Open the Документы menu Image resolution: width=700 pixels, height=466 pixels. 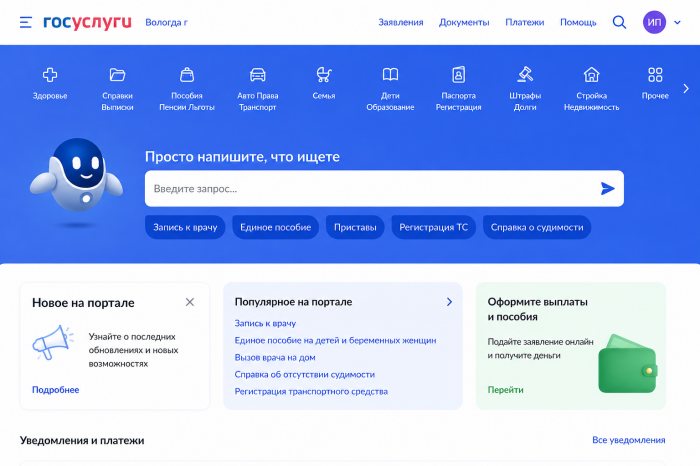click(x=464, y=22)
